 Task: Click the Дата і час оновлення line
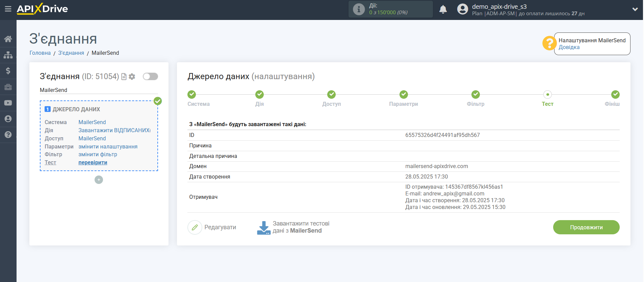[455, 207]
